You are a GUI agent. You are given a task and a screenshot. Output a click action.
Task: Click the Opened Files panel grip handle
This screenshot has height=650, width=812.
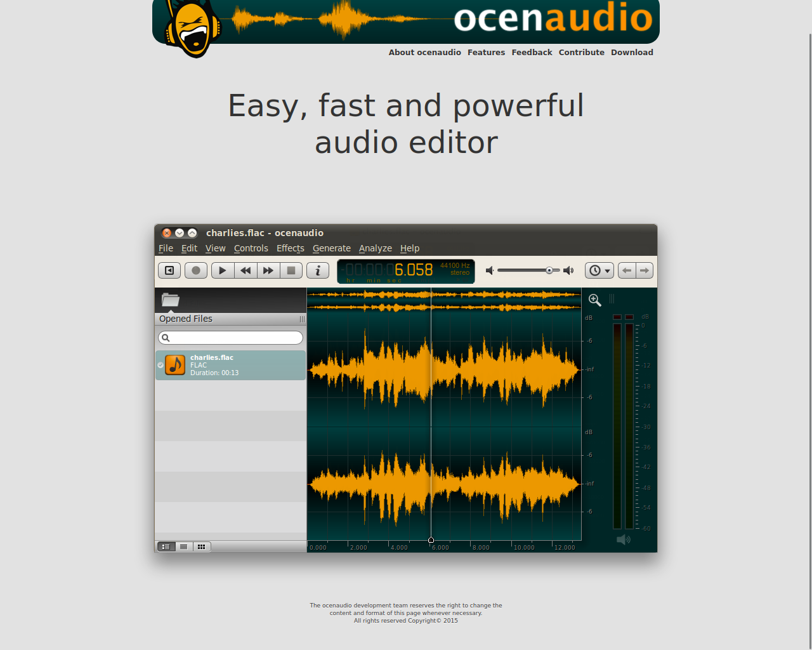pyautogui.click(x=302, y=319)
